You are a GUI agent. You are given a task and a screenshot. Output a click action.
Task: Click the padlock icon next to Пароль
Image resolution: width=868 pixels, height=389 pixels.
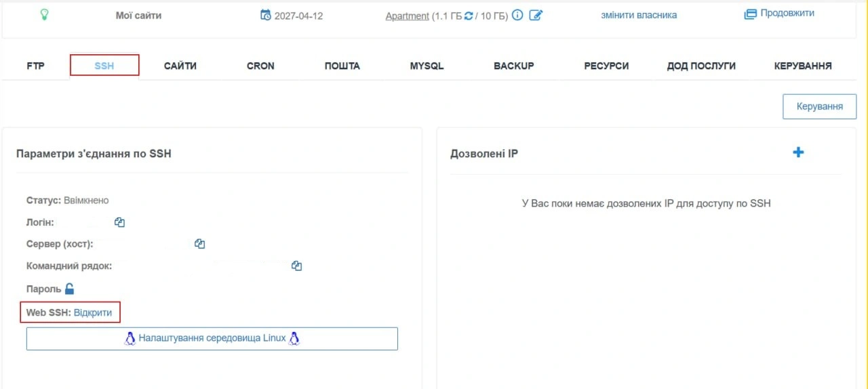[x=69, y=289]
